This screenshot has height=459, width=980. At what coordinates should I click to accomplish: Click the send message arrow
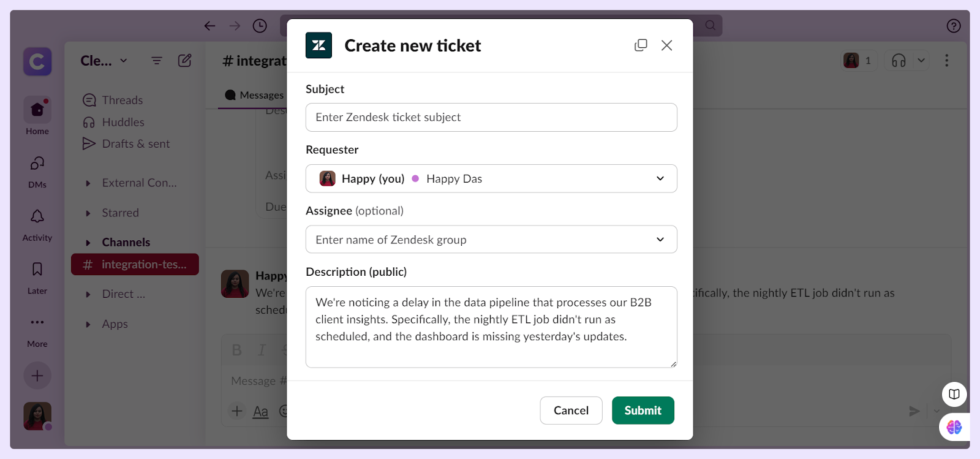(914, 411)
